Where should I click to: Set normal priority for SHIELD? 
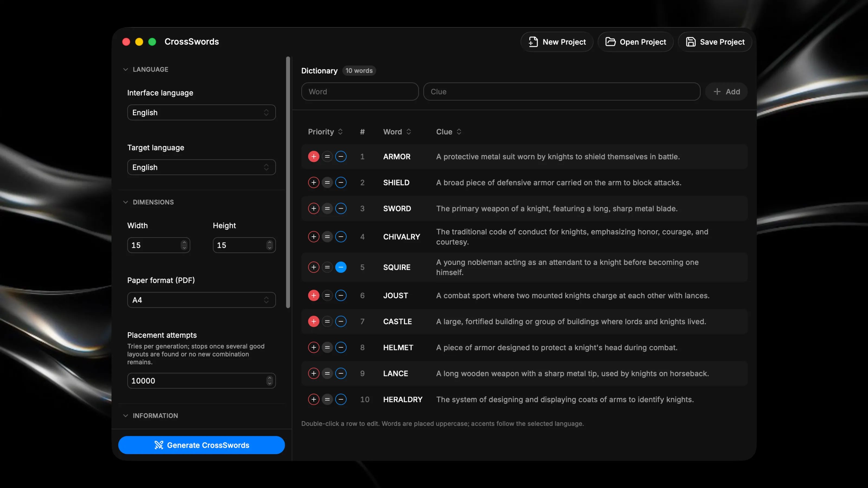point(327,182)
